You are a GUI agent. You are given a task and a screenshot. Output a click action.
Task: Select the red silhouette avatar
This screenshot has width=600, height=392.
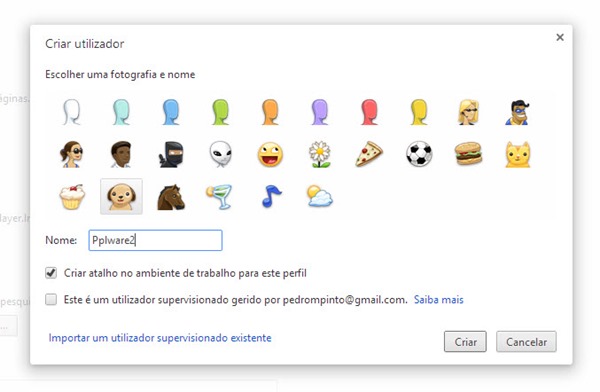369,112
